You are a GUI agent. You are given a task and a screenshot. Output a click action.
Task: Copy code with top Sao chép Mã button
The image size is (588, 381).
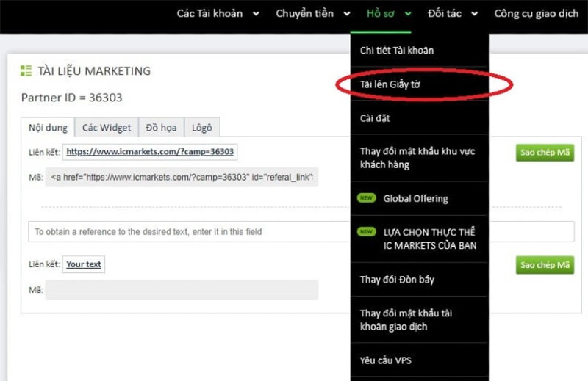tap(545, 153)
